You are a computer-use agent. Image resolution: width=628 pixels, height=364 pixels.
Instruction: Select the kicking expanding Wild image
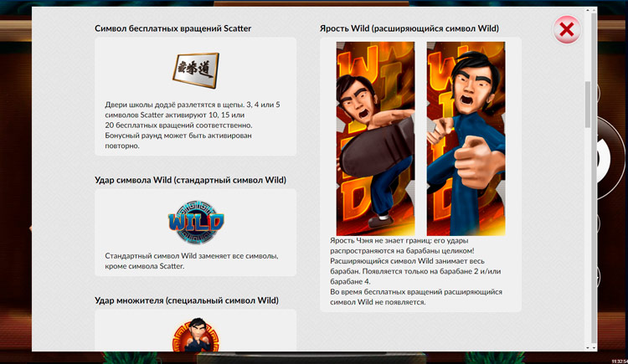[375, 138]
